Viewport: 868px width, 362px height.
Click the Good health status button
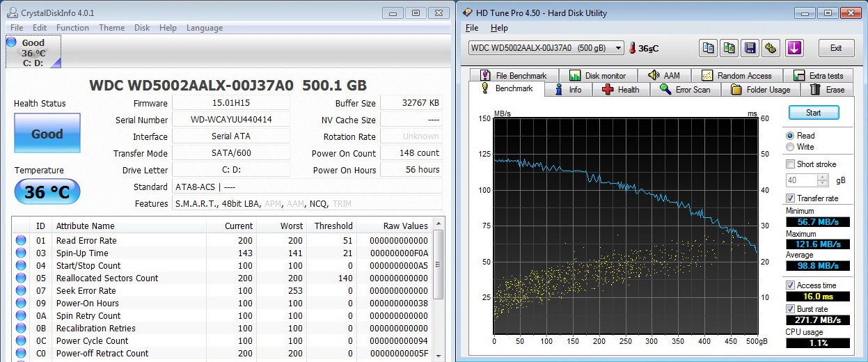[x=47, y=134]
